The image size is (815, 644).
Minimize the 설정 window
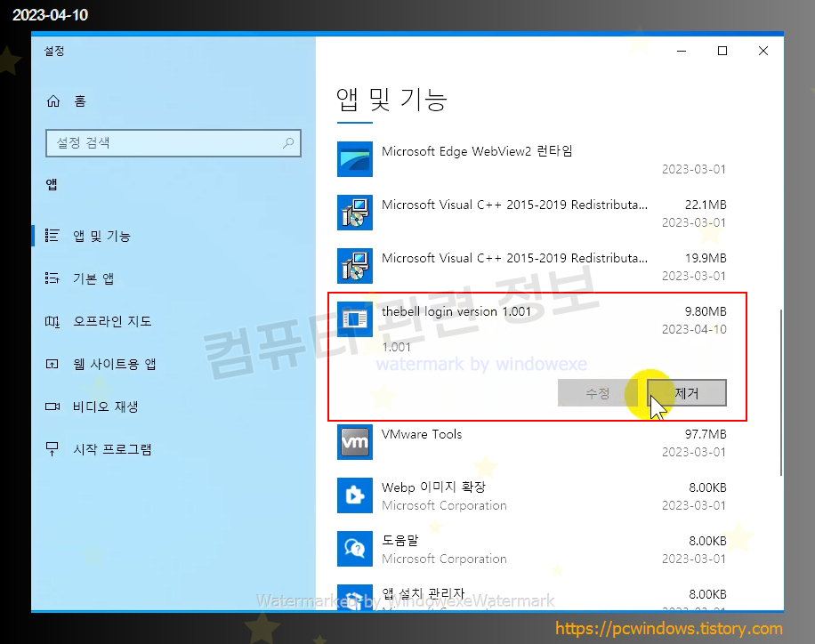(682, 51)
